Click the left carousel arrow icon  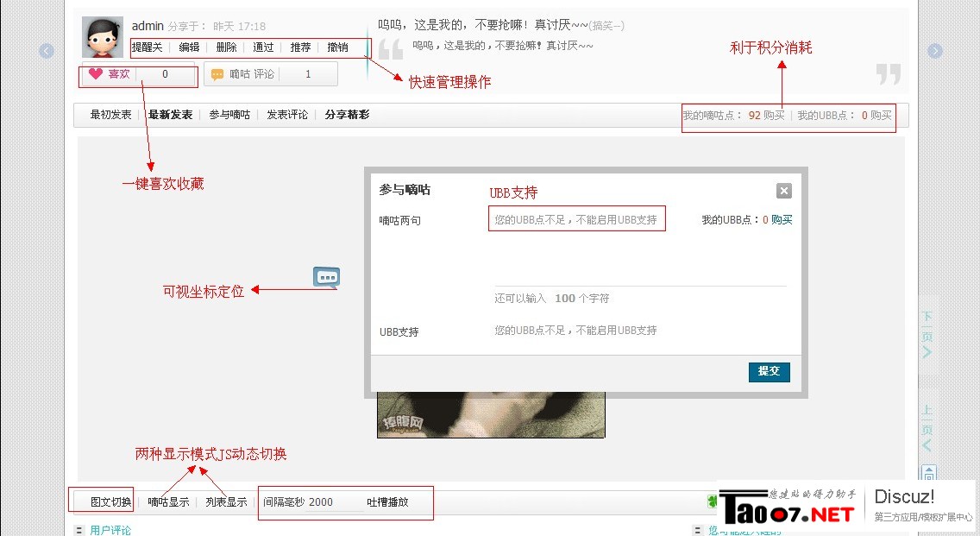47,51
